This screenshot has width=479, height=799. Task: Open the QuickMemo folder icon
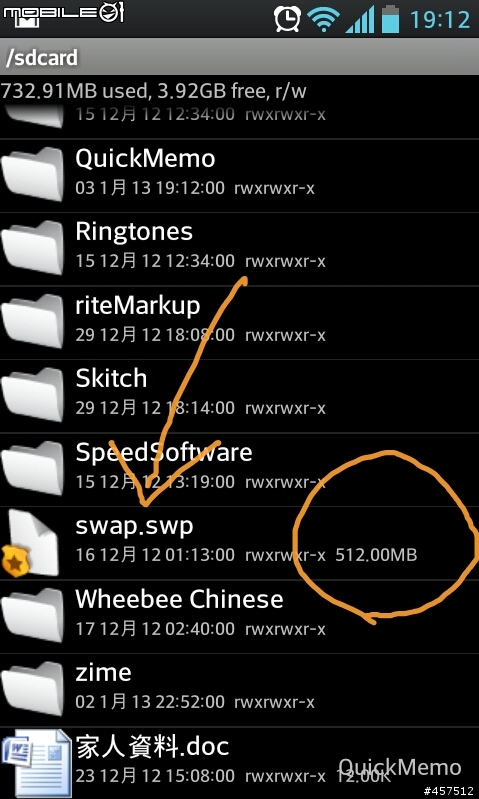(32, 174)
